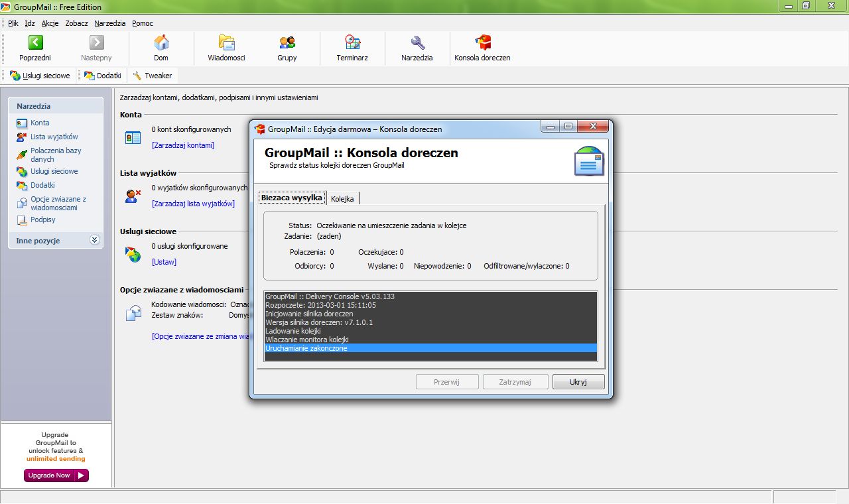Collapse the Narzedzia sidebar header
Image resolution: width=849 pixels, height=504 pixels.
pyautogui.click(x=56, y=106)
